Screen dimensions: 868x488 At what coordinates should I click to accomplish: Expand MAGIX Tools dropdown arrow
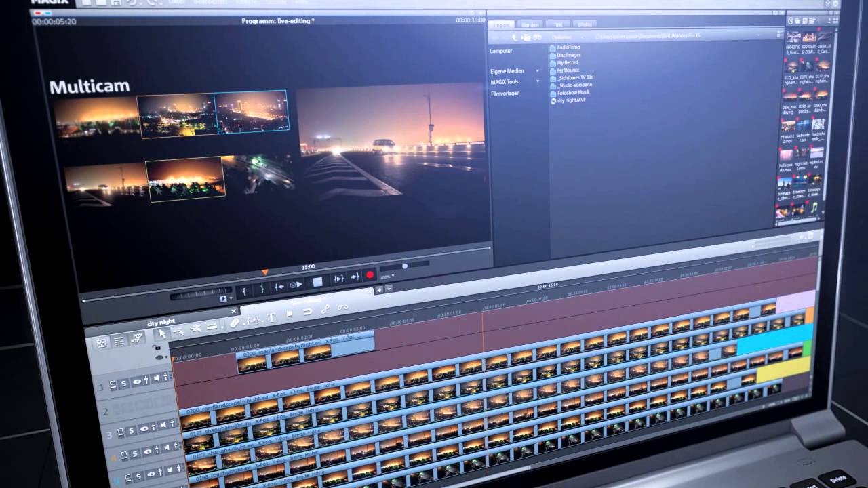[x=538, y=81]
